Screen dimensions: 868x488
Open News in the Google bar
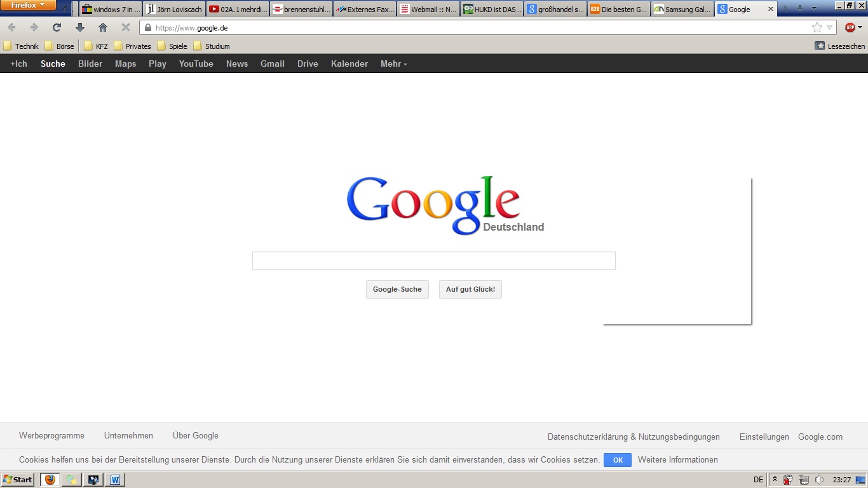(237, 64)
